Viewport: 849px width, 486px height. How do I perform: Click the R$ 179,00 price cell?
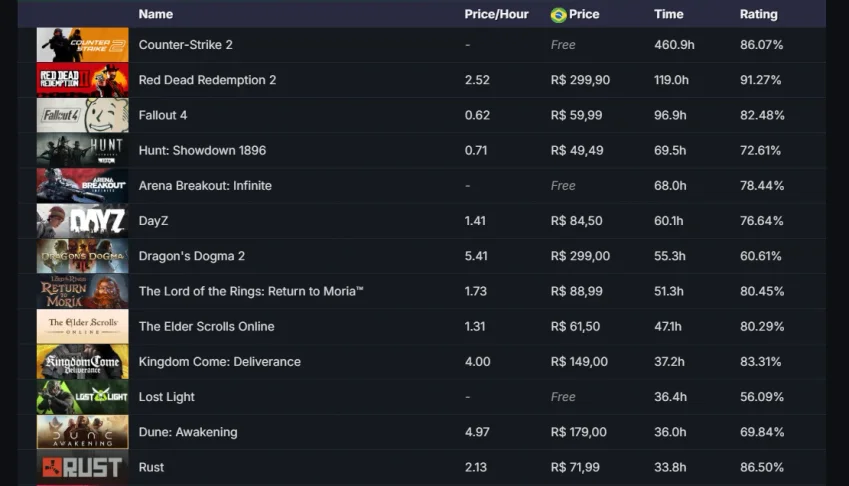point(578,432)
